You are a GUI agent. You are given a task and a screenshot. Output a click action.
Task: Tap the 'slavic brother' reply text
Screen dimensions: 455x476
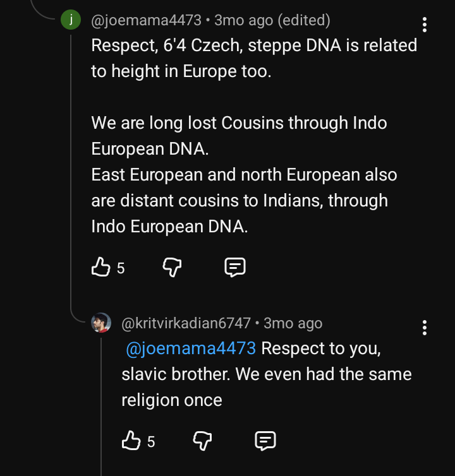266,374
